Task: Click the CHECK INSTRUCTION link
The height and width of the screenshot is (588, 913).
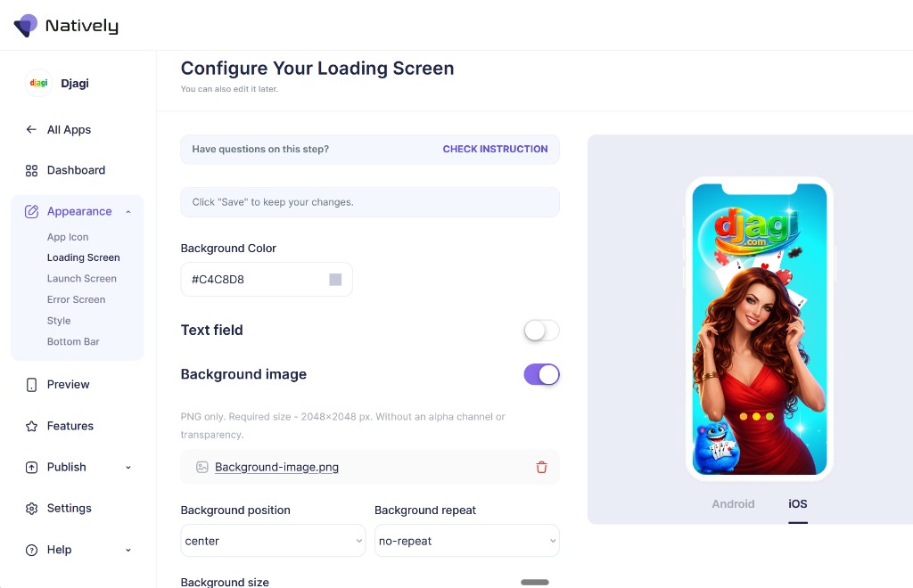Action: tap(495, 149)
